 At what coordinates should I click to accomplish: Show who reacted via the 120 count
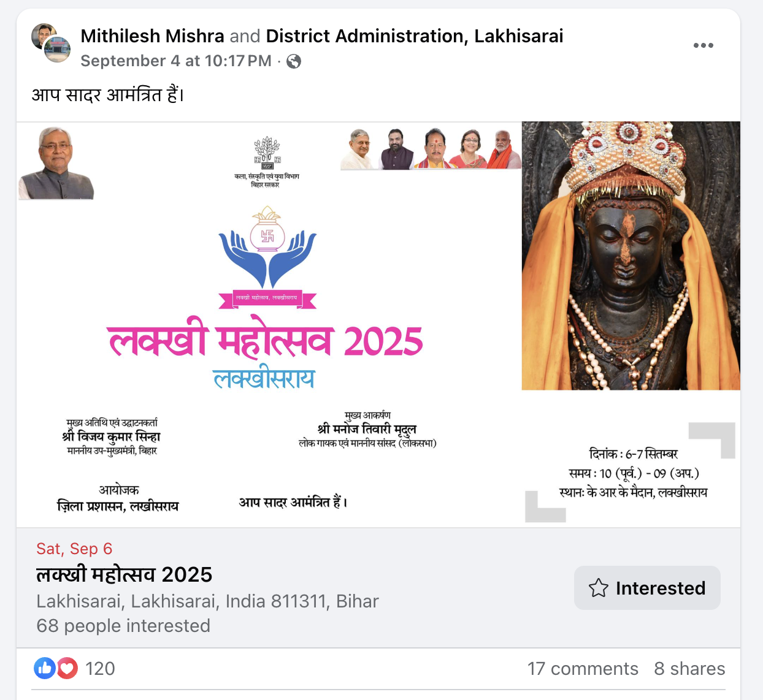[x=100, y=669]
